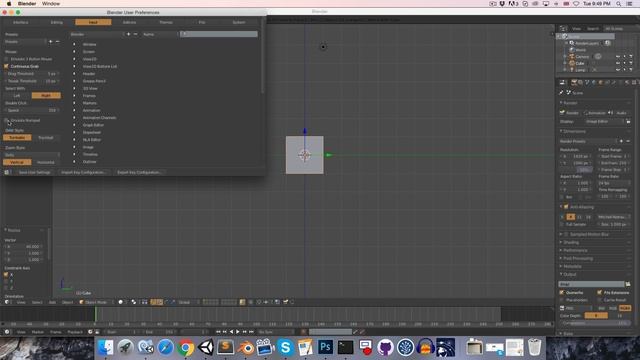Open Skype from the dock
Image resolution: width=640 pixels, height=360 pixels.
click(x=285, y=347)
